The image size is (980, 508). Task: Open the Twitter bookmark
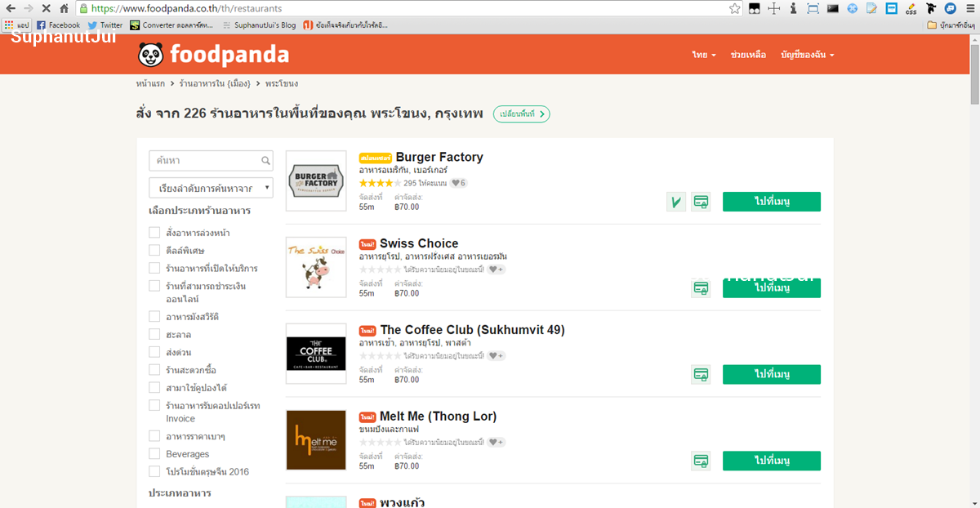click(x=105, y=25)
